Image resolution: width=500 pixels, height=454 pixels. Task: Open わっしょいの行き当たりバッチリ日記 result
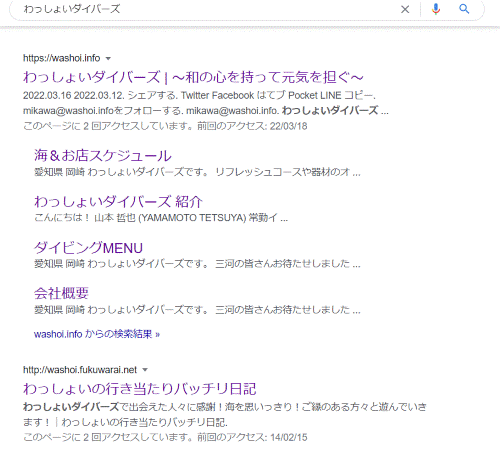140,389
